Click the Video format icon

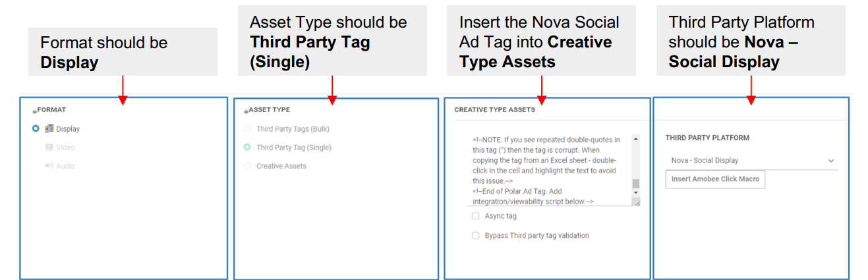[49, 148]
